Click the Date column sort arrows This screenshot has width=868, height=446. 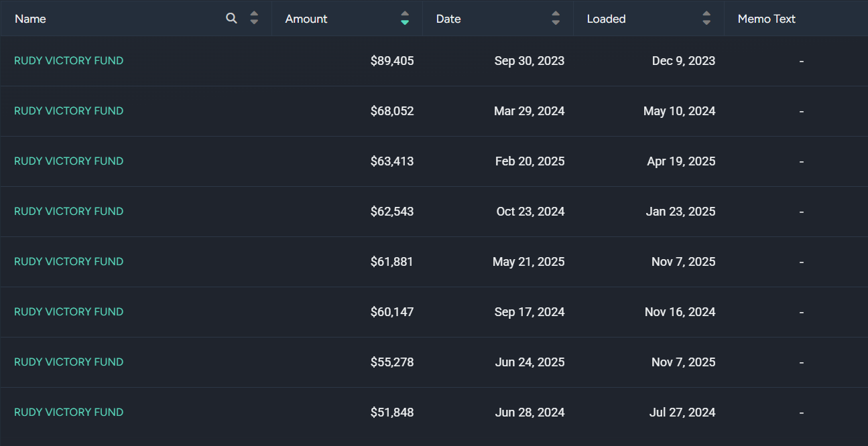(x=556, y=19)
